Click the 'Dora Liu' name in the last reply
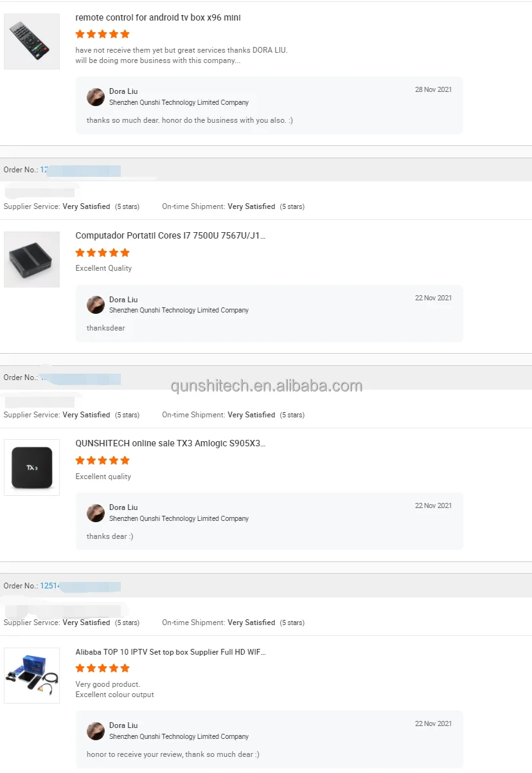Image resolution: width=532 pixels, height=773 pixels. click(x=123, y=726)
